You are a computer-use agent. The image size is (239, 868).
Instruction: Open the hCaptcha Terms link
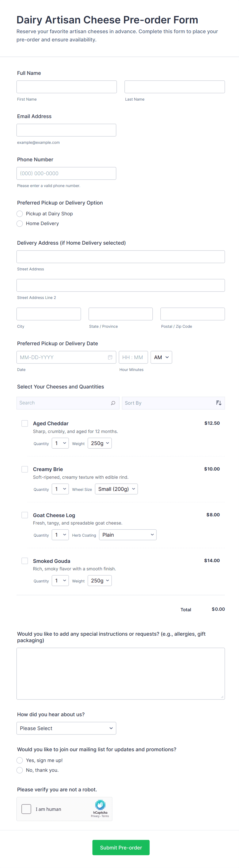(x=105, y=816)
